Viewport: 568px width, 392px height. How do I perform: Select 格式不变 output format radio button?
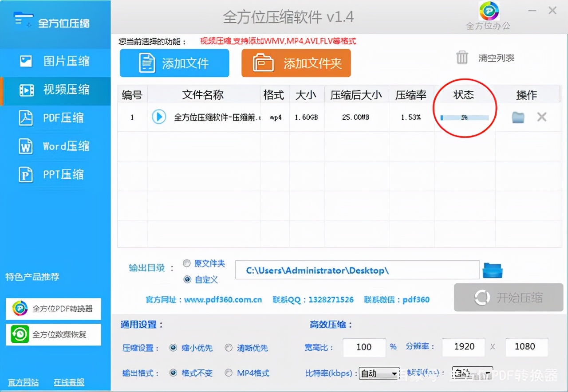click(x=174, y=373)
